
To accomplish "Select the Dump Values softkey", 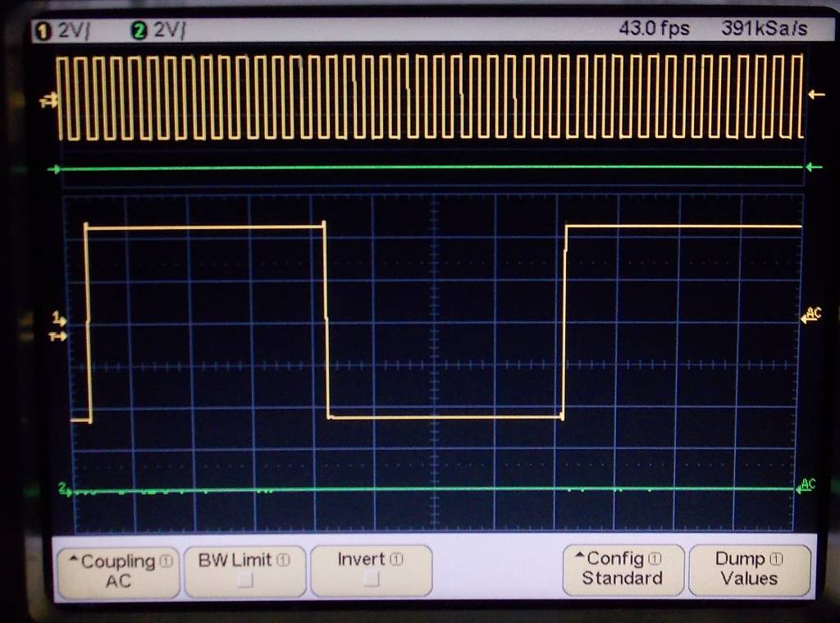I will 749,570.
